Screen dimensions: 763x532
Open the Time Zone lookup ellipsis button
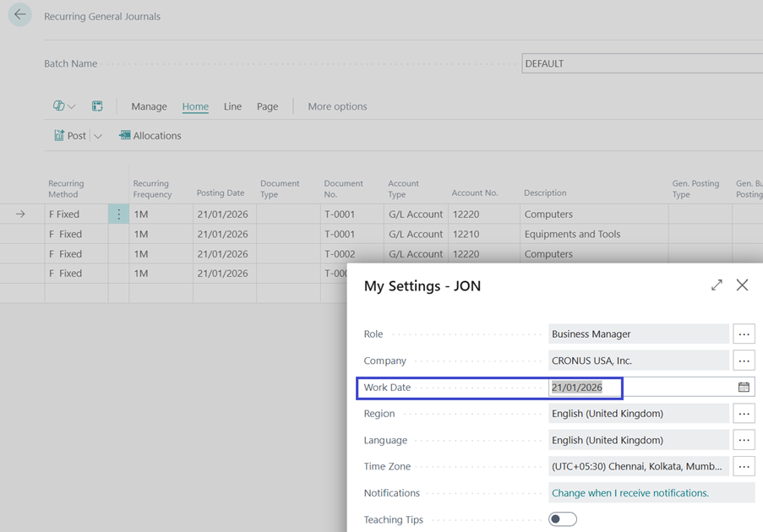(744, 467)
